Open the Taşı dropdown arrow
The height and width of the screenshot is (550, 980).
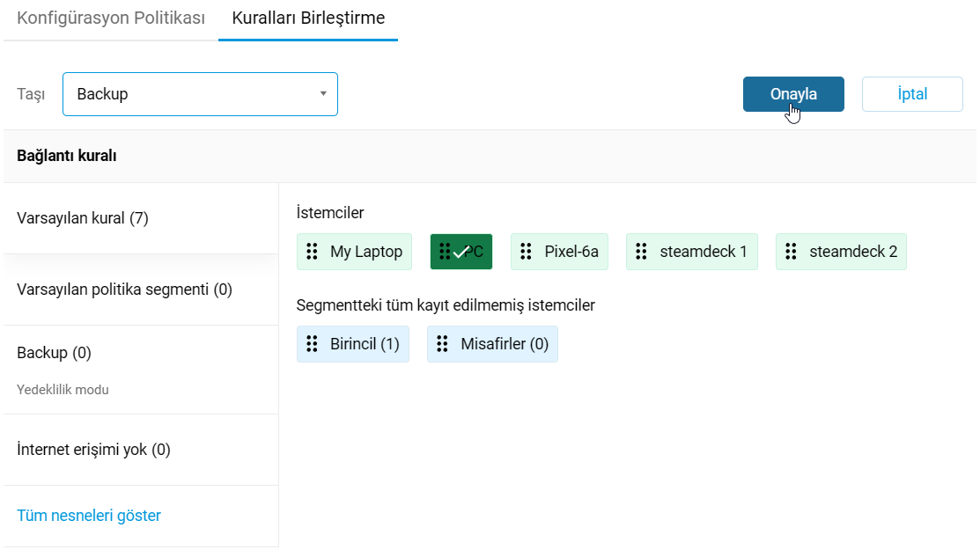coord(323,93)
